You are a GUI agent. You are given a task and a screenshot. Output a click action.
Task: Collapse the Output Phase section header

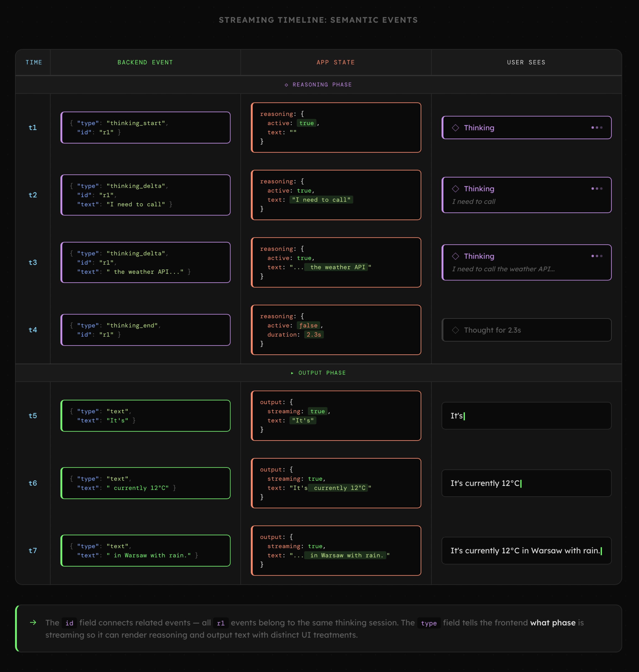click(x=319, y=373)
